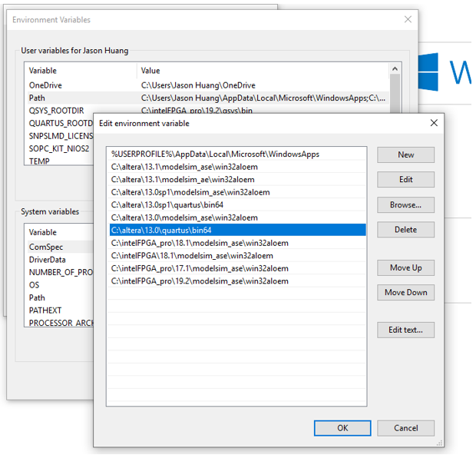Select the SNPSLMD_LICENSE user variable
The height and width of the screenshot is (455, 476).
pos(61,136)
